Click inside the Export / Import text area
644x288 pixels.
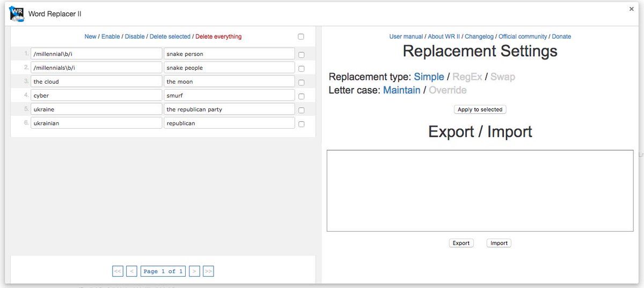pyautogui.click(x=480, y=190)
